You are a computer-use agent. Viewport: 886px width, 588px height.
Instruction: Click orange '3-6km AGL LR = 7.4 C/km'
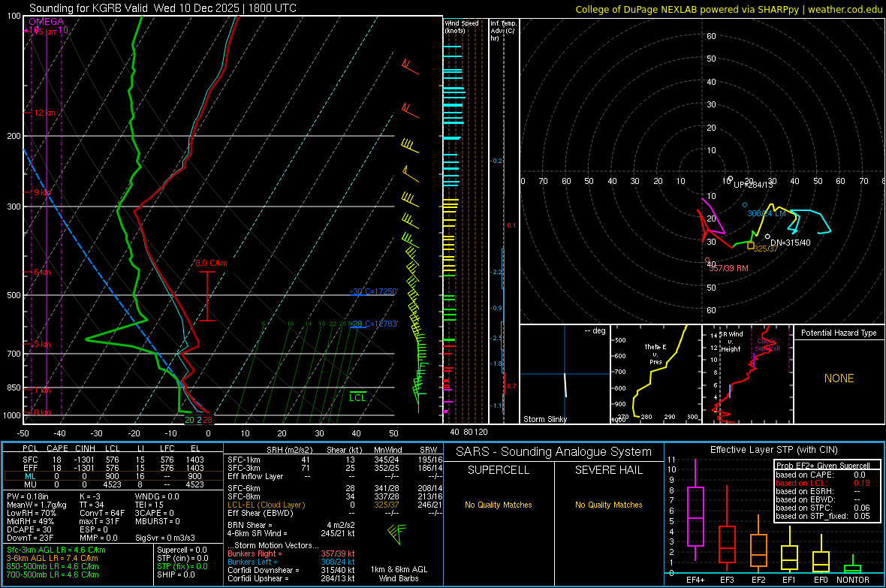tap(52, 558)
